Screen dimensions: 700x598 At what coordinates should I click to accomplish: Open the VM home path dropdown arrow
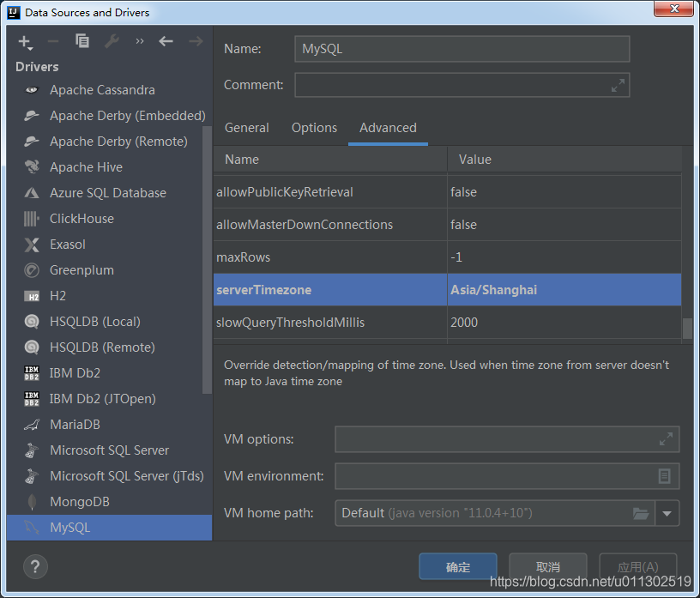point(667,514)
